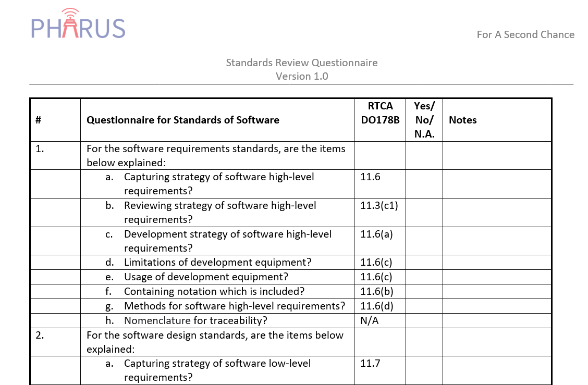Select the 'For A Second Chance' tagline
Image resolution: width=588 pixels, height=385 pixels.
(525, 35)
